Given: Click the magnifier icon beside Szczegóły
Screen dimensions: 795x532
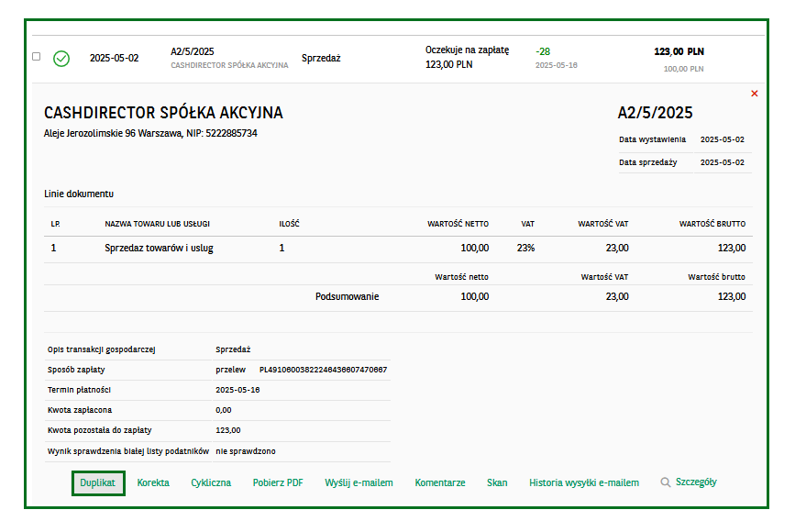Looking at the screenshot, I should coord(665,482).
